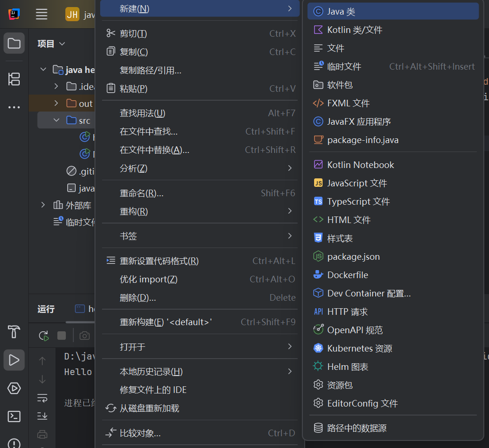
Task: Expand the 外部库 node
Action: (x=43, y=205)
